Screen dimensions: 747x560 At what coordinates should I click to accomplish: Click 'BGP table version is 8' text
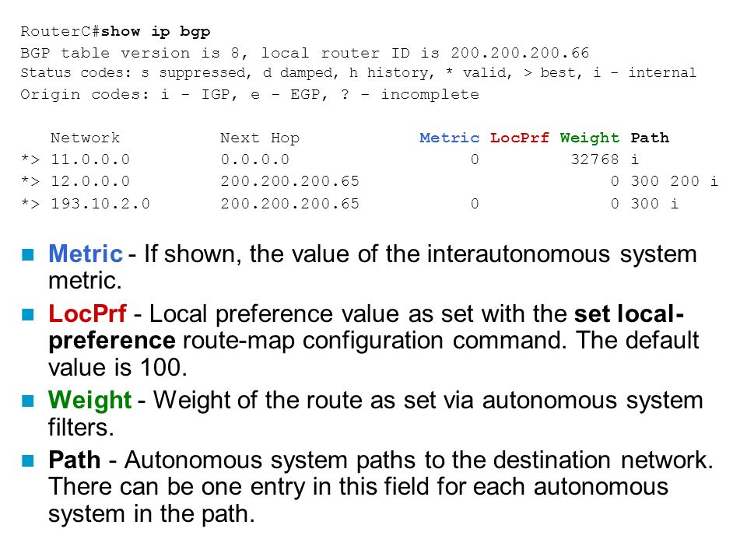coord(130,53)
